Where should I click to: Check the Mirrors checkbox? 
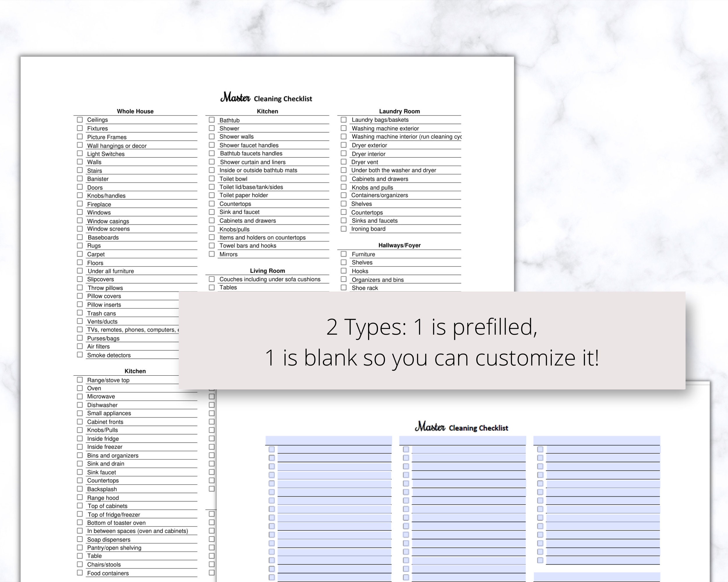click(x=212, y=254)
